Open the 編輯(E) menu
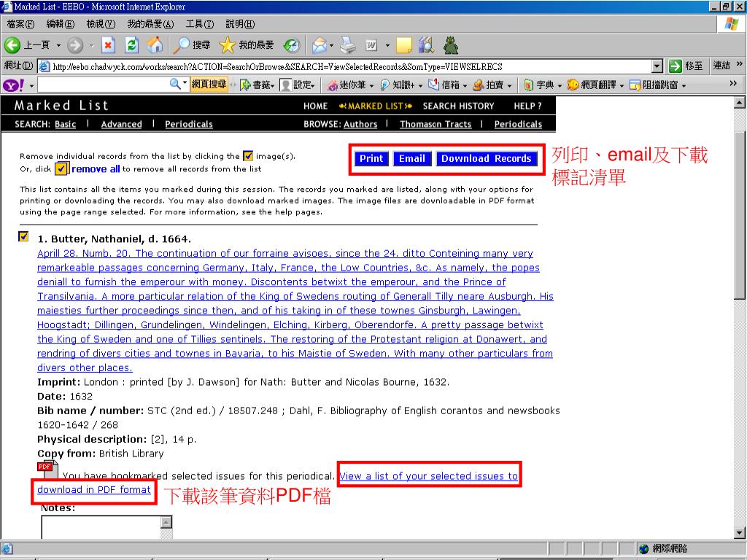747x560 pixels. pos(61,24)
